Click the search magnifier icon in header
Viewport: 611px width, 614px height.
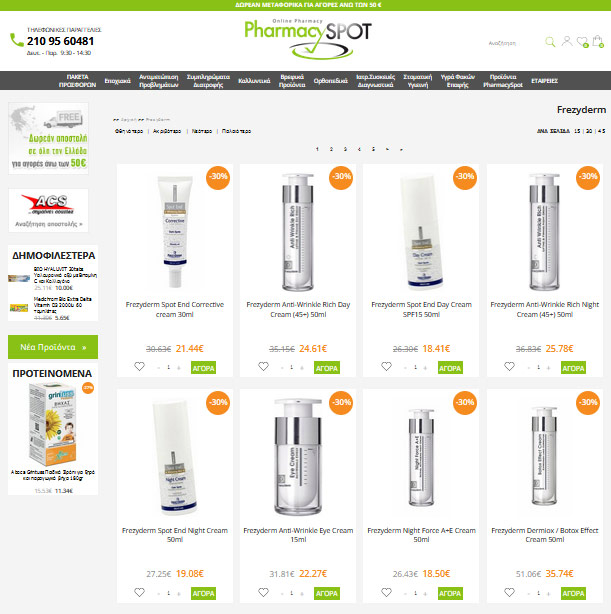coord(550,42)
